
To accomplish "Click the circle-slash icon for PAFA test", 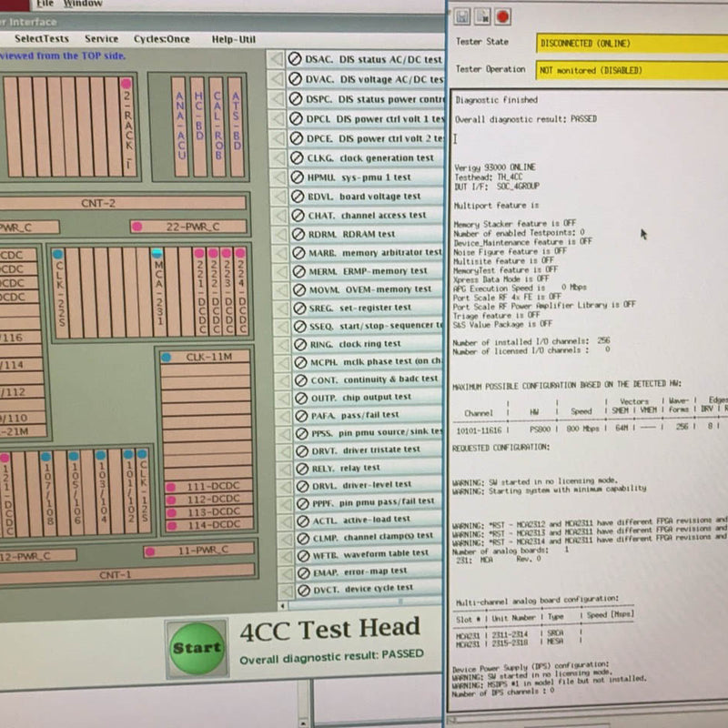I will (x=302, y=416).
